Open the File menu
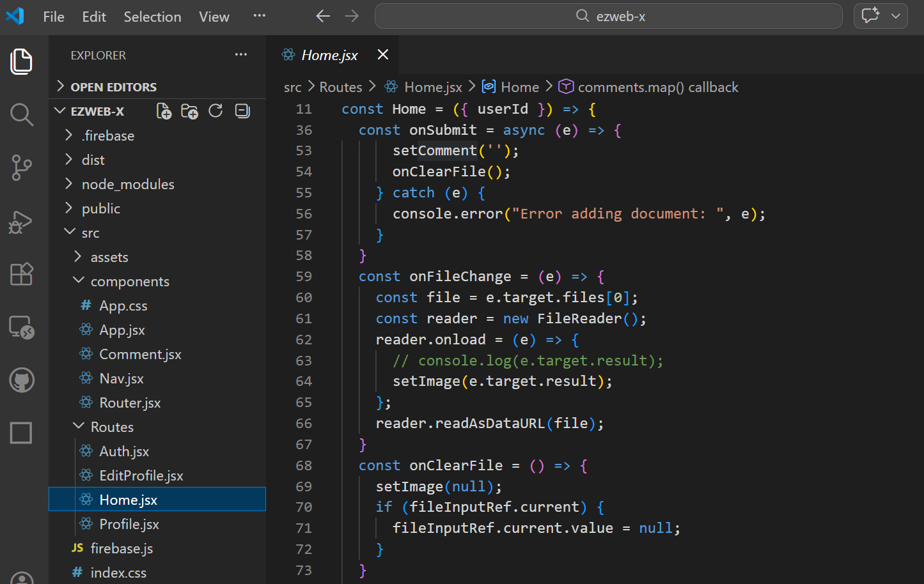Viewport: 924px width, 584px height. (53, 17)
